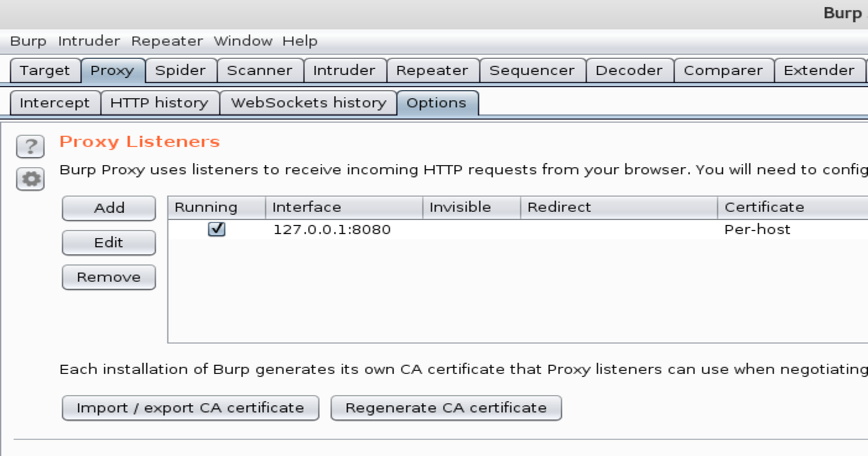Viewport: 868px width, 456px height.
Task: Switch to the Intercept sub-tab
Action: pyautogui.click(x=54, y=103)
